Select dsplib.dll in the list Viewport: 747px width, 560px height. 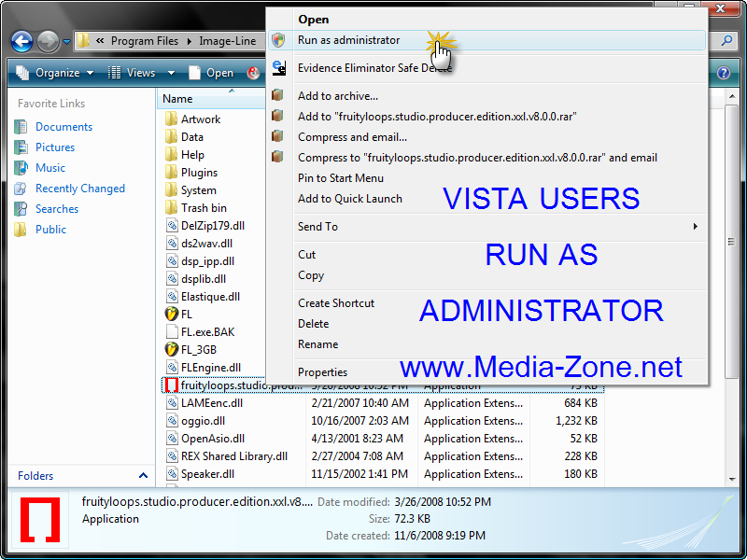click(x=204, y=279)
